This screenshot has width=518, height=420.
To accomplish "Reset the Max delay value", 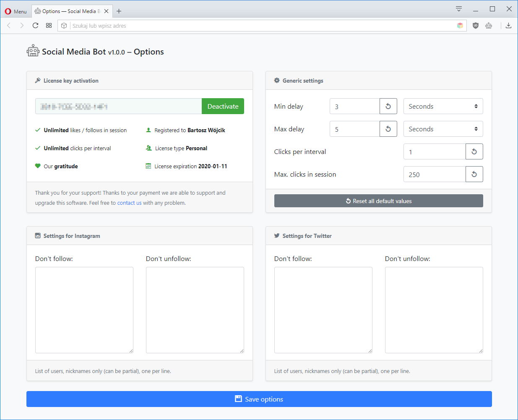I will pos(388,129).
